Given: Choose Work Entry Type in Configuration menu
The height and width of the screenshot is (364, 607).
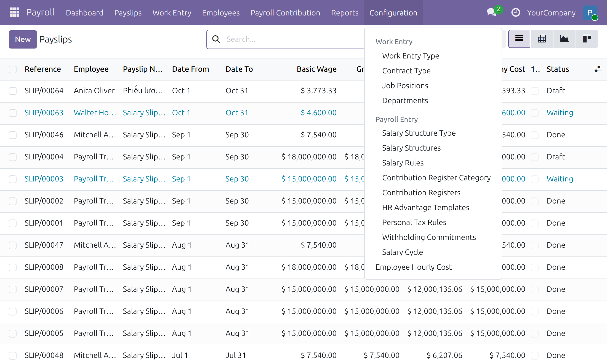Looking at the screenshot, I should (411, 56).
